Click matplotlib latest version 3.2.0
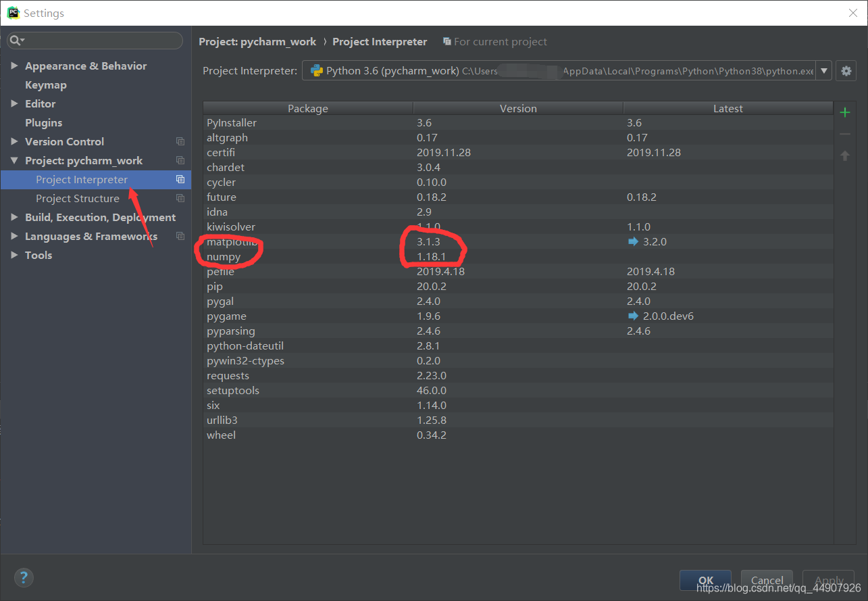 655,241
